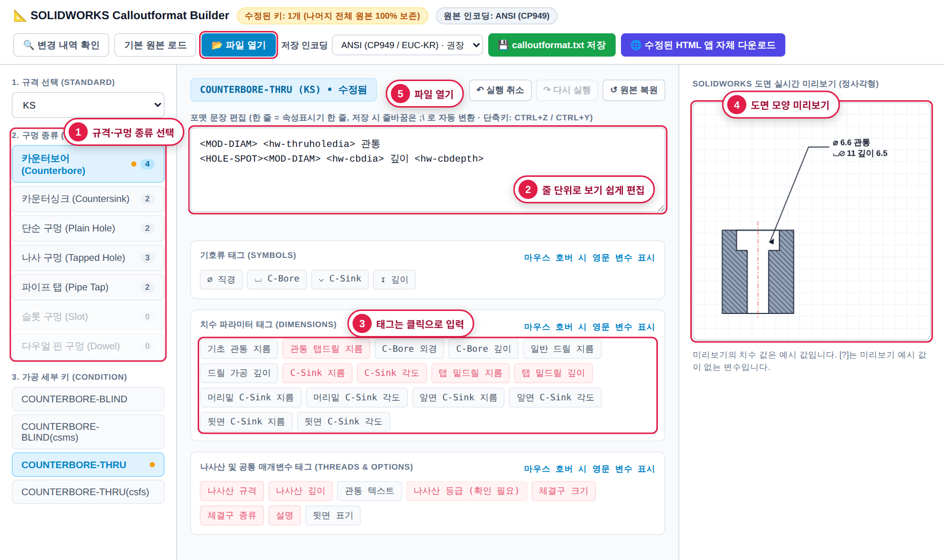Choose 단순 구멍 (Plain Hole)

tap(88, 228)
